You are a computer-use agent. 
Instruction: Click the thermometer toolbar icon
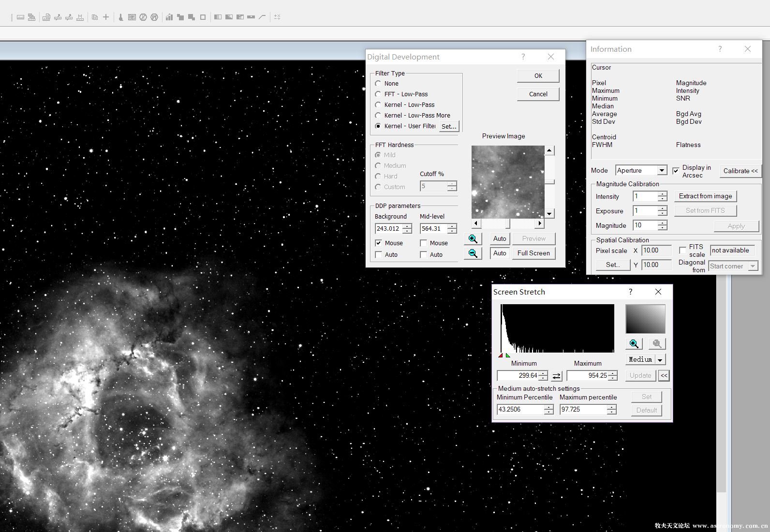pos(121,17)
